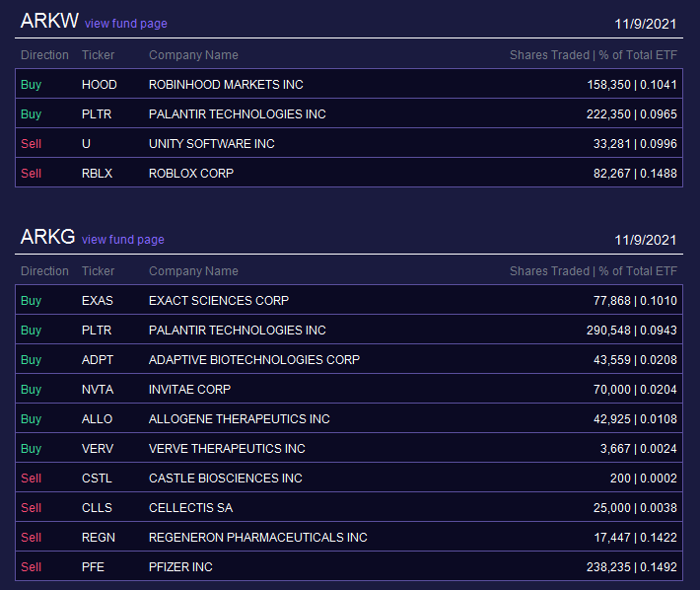Image resolution: width=700 pixels, height=590 pixels.
Task: Click the Sell label in U row
Action: pos(31,143)
